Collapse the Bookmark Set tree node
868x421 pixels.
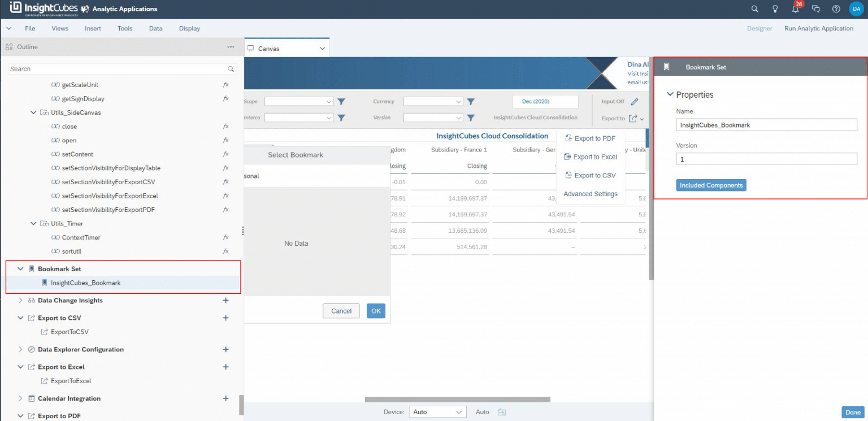[x=20, y=268]
